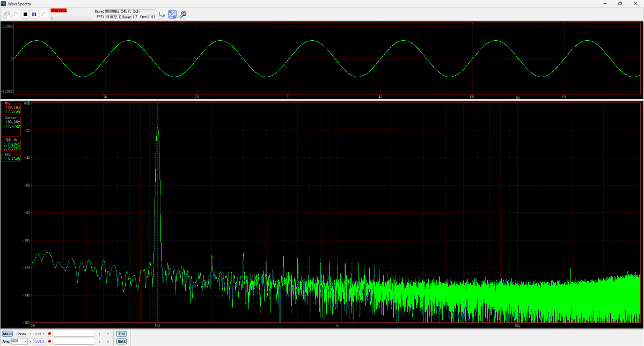
Task: Open settings with the wrench icon
Action: [182, 14]
